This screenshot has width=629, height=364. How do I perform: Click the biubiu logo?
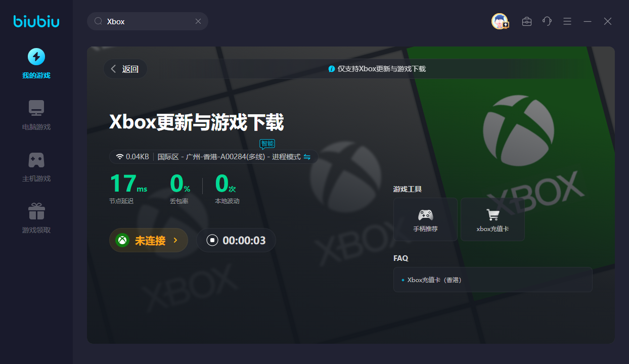click(36, 21)
